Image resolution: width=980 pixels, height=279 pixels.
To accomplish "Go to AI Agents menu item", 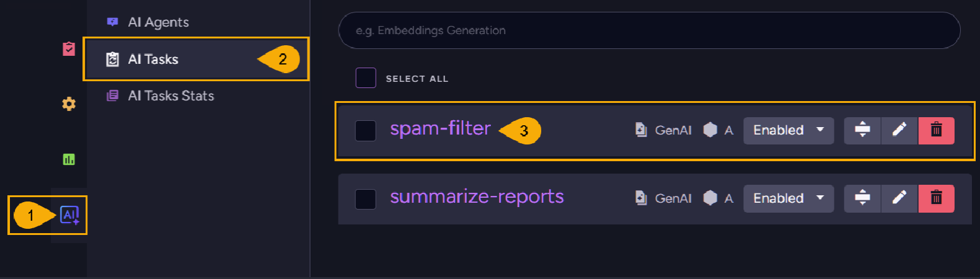I will 158,22.
